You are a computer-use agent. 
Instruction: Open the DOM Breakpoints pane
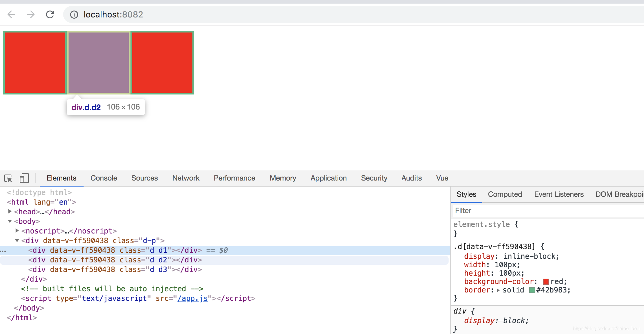pyautogui.click(x=620, y=194)
